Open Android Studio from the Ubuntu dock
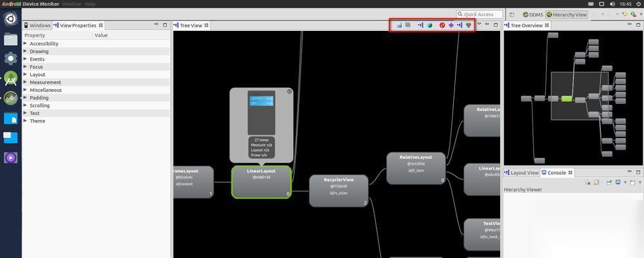 [11, 78]
